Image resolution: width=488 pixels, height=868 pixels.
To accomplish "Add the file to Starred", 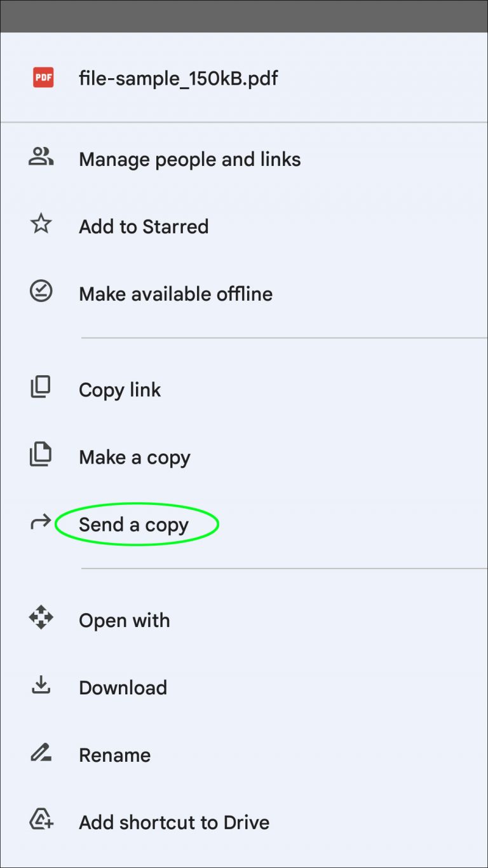I will click(144, 226).
